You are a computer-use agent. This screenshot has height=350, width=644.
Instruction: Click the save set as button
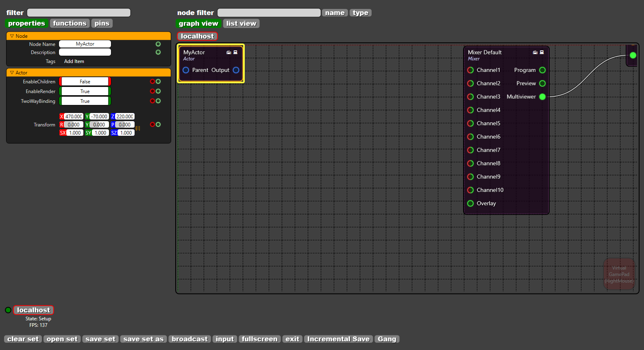(143, 339)
